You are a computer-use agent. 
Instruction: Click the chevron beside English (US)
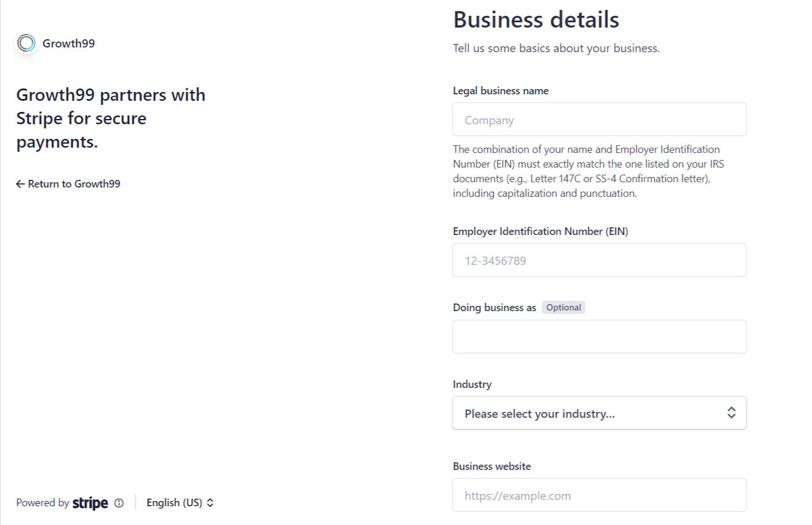coord(210,503)
